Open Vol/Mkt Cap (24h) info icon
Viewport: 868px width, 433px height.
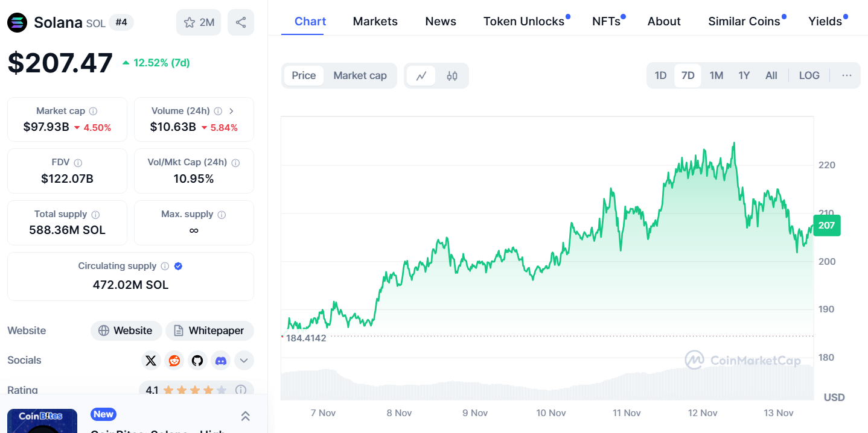[x=235, y=163]
